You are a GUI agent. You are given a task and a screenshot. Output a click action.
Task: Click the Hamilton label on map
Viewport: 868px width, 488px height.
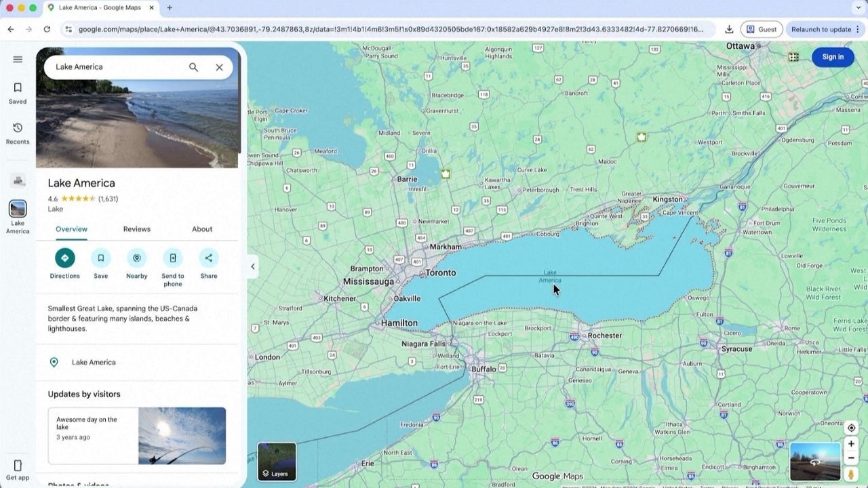coord(399,323)
